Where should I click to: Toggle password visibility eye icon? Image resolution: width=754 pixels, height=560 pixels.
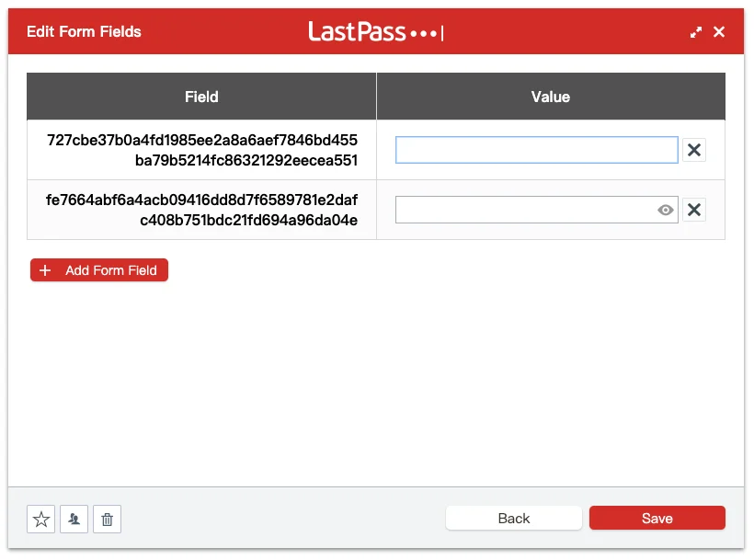click(x=666, y=210)
